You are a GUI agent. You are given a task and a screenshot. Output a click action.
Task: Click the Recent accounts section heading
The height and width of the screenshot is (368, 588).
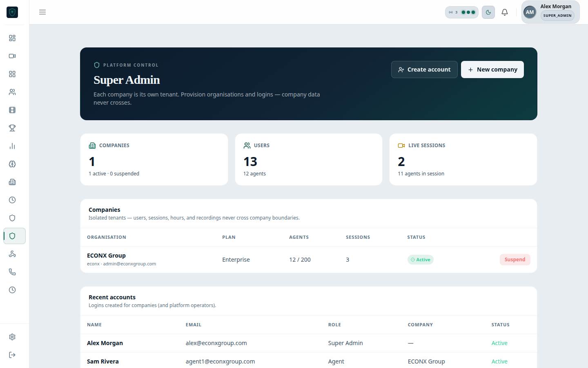click(x=112, y=297)
